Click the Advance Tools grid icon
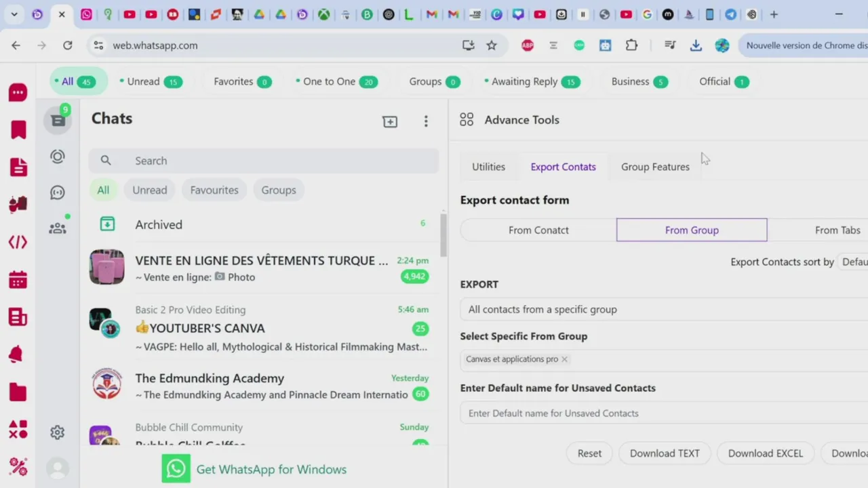 [467, 120]
